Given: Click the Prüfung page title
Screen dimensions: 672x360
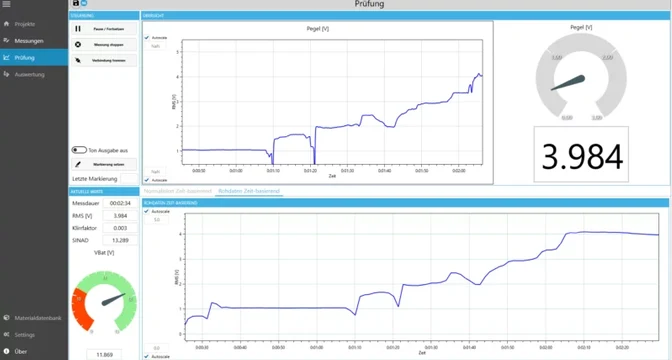Looking at the screenshot, I should [x=369, y=4].
